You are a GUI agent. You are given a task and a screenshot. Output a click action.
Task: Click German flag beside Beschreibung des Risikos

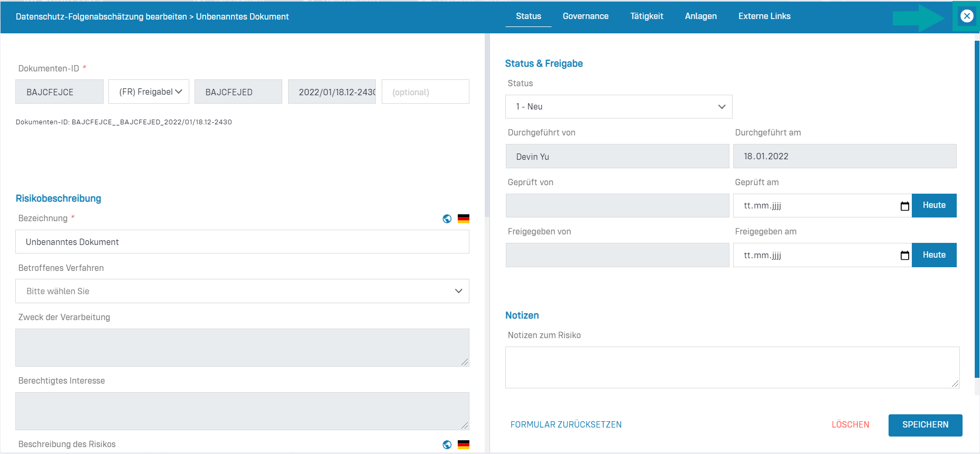pyautogui.click(x=464, y=444)
